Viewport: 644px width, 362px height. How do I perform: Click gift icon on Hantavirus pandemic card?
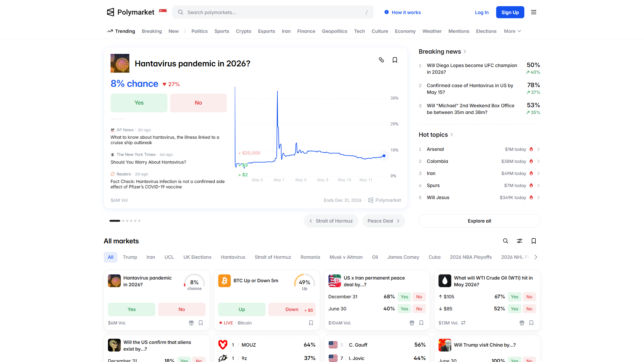191,323
